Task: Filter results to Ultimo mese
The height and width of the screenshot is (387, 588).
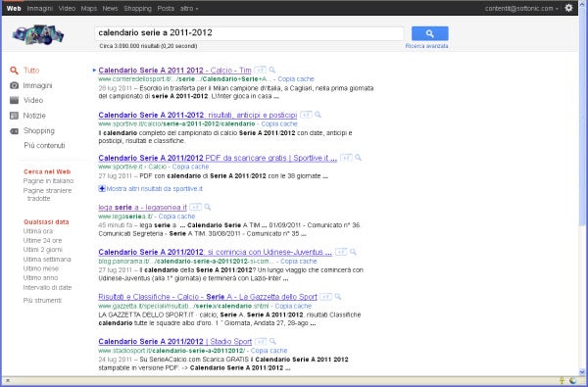Action: tap(41, 268)
